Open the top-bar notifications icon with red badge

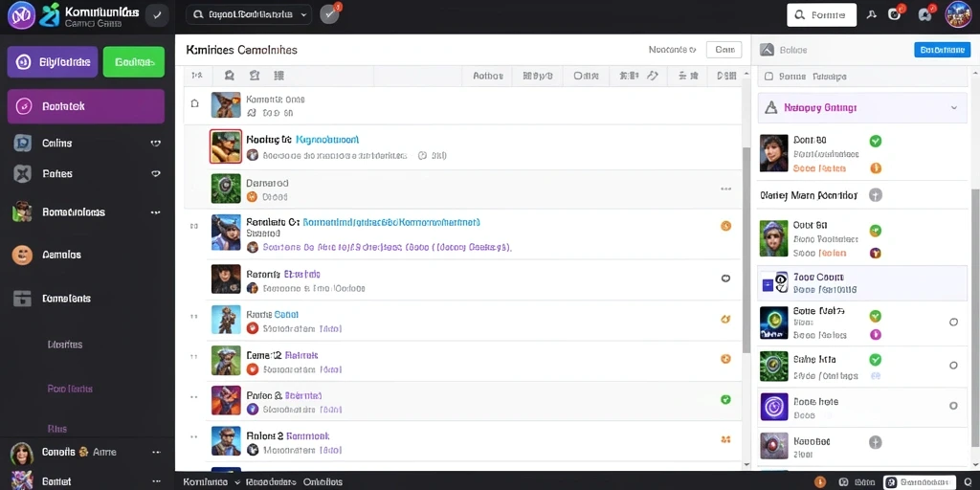[x=896, y=13]
